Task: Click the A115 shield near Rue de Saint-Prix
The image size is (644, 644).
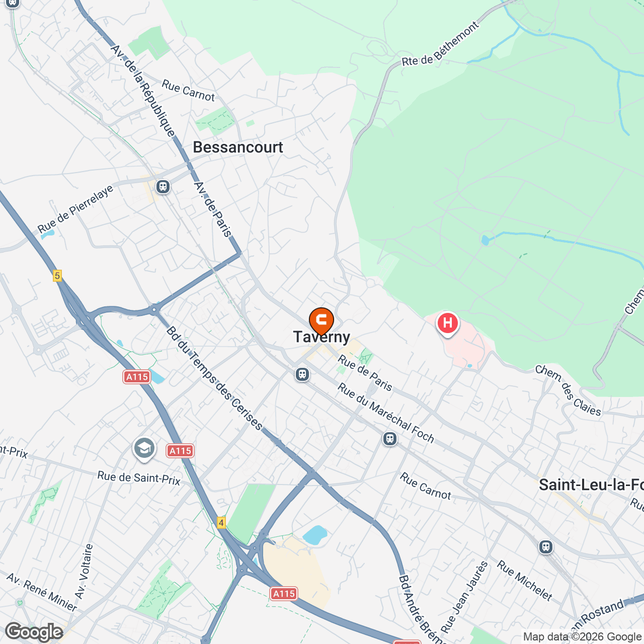Action: tap(181, 451)
